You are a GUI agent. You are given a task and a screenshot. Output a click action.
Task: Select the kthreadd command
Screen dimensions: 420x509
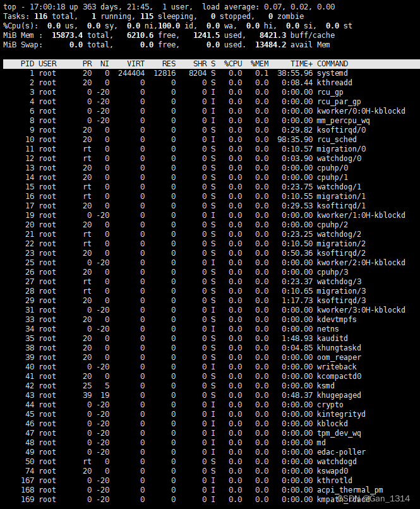click(335, 83)
